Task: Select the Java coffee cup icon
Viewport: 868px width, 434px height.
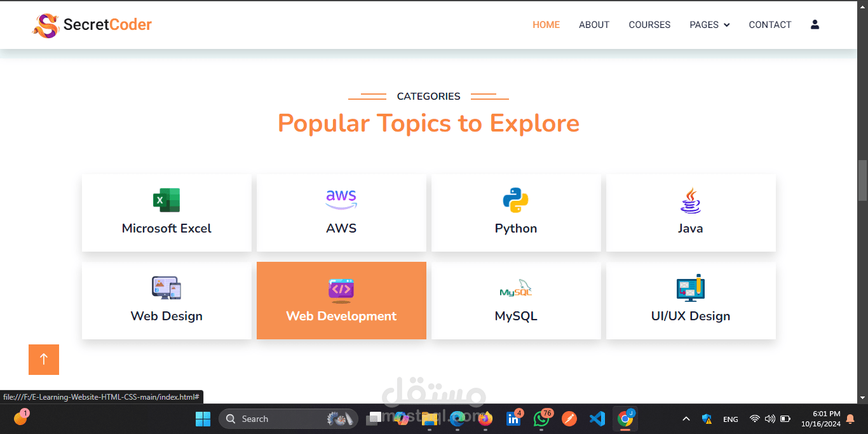Action: [x=691, y=200]
